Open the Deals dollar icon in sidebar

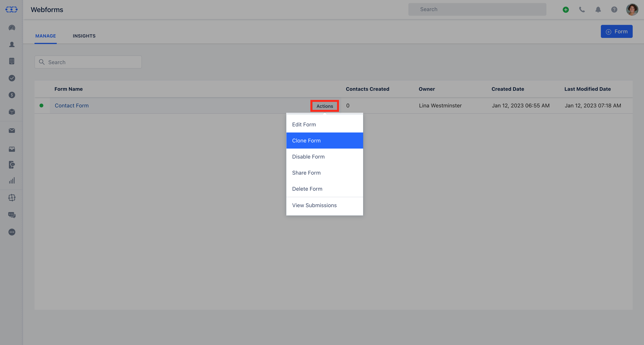[x=12, y=95]
